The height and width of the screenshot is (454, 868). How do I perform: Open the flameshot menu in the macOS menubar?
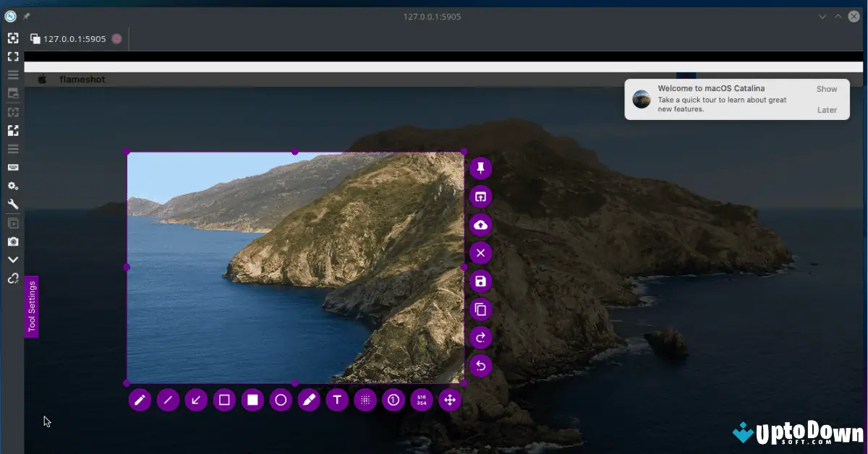[x=82, y=79]
